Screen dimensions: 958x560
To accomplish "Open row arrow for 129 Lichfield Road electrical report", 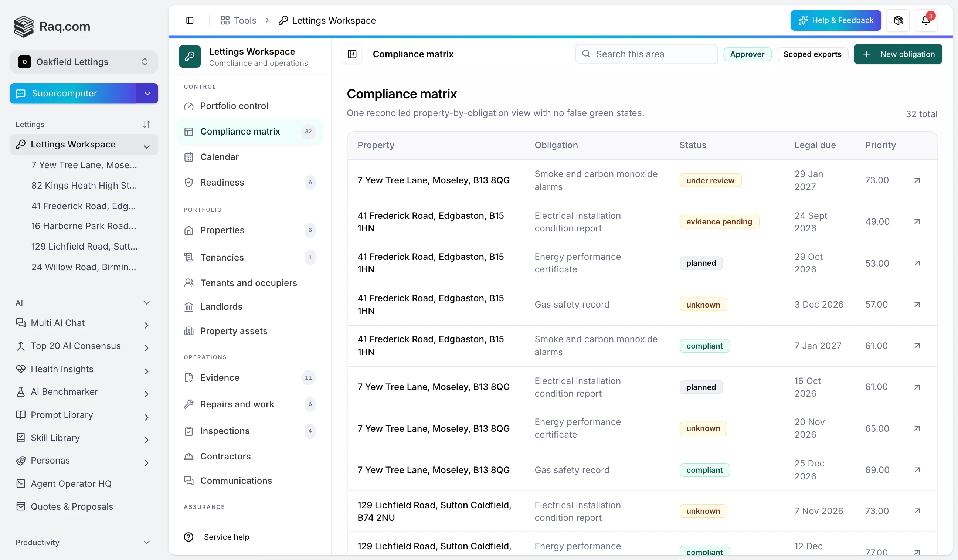I will click(917, 511).
